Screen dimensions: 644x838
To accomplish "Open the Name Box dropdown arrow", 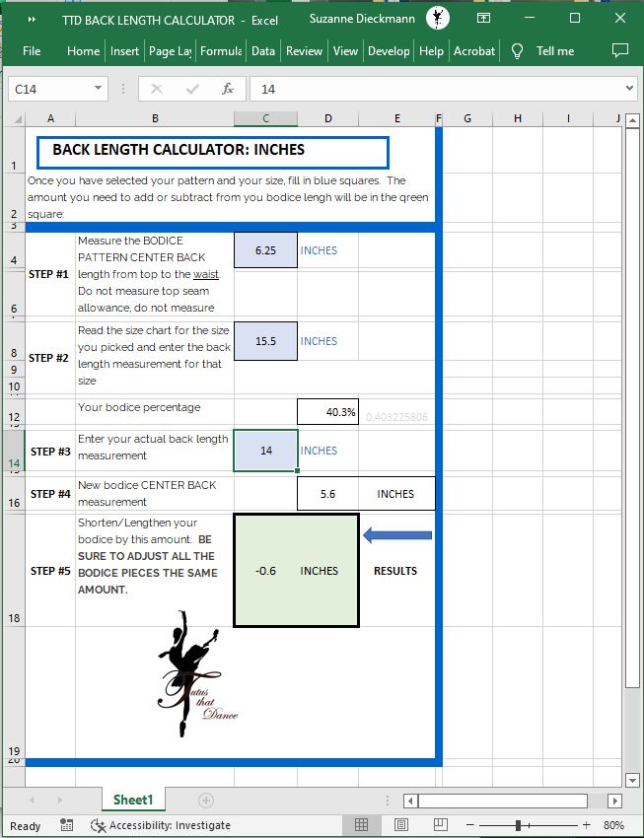I will point(98,89).
